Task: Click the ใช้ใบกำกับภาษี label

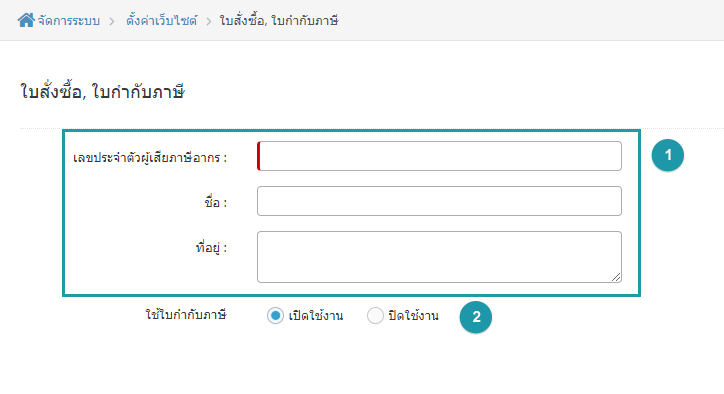Action: coord(186,315)
